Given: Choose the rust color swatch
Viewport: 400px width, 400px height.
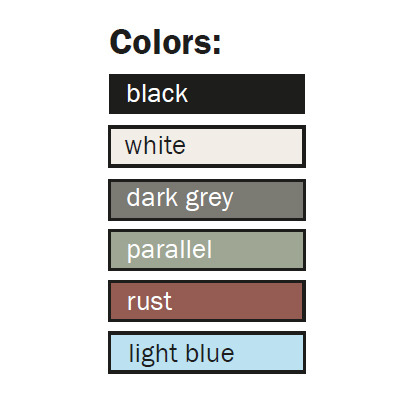Looking at the screenshot, I should [x=207, y=301].
